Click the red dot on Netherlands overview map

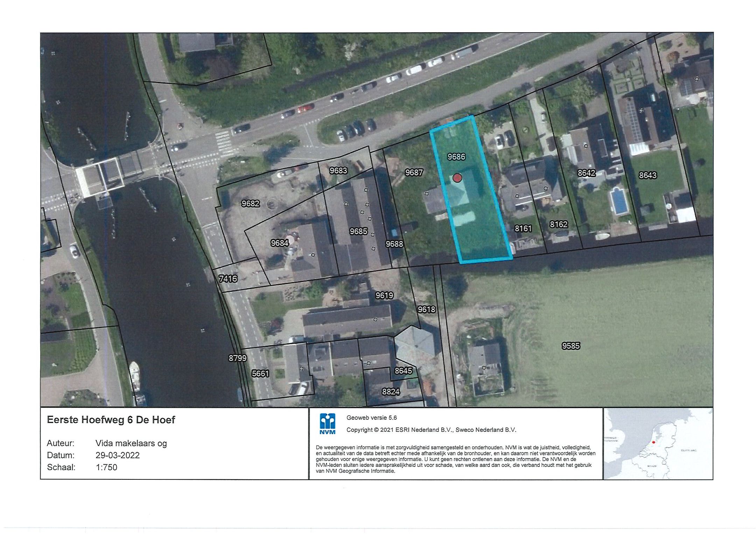(653, 442)
